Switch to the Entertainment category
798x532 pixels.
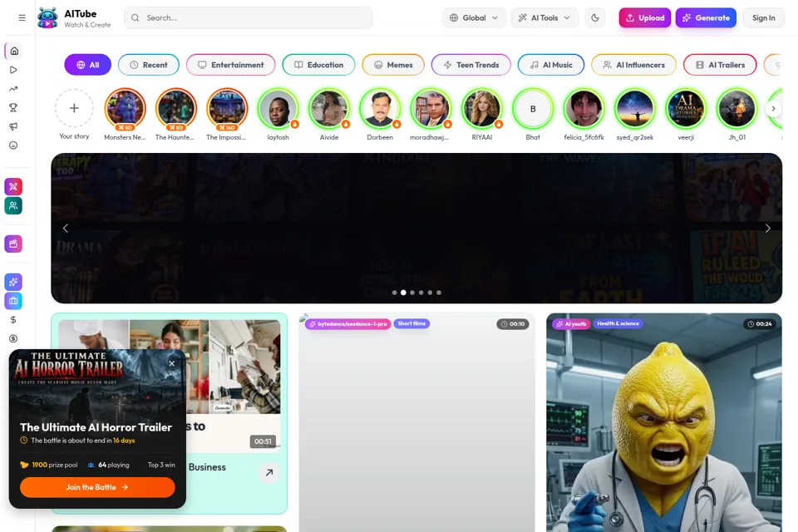click(x=230, y=65)
